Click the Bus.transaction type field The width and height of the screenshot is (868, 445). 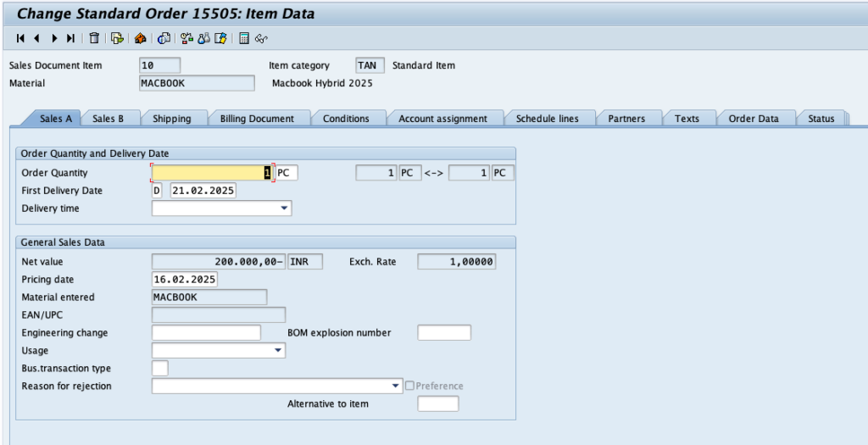[160, 368]
